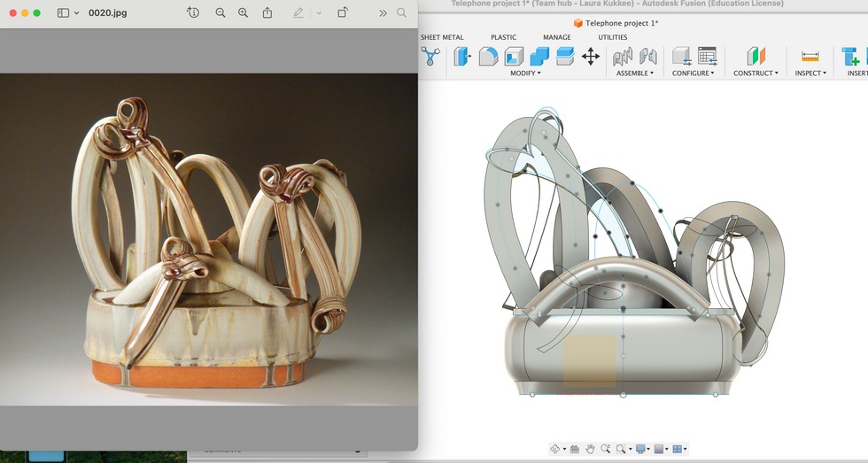This screenshot has height=463, width=868.
Task: Click the sidebar view icon in Preview
Action: point(63,12)
